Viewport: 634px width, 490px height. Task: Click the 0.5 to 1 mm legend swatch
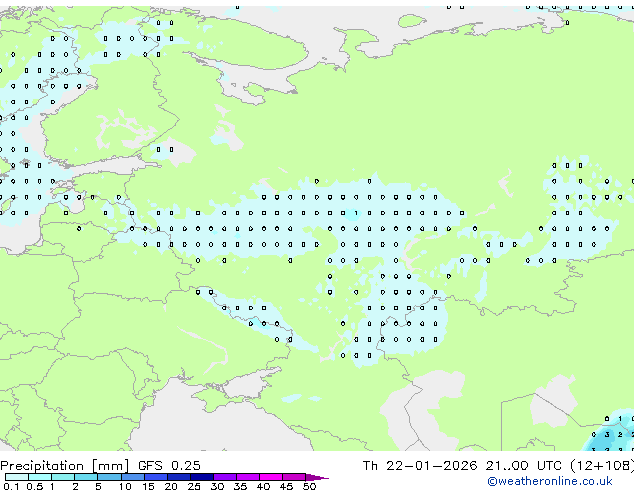pyautogui.click(x=40, y=477)
